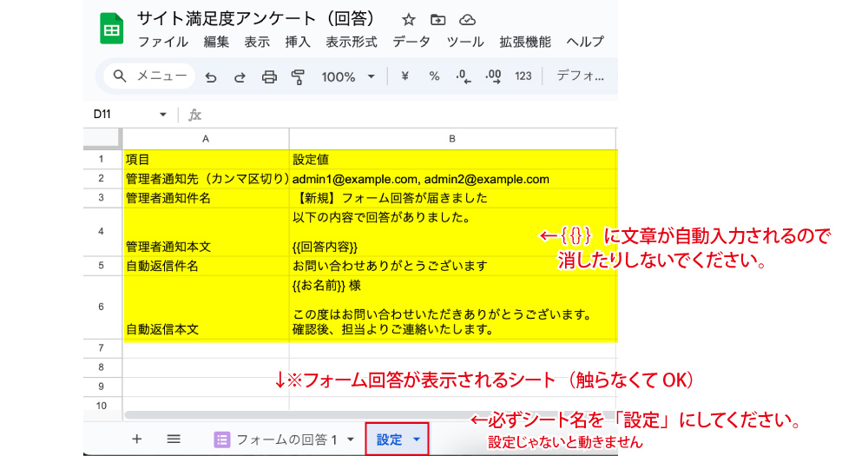Screen dimensions: 868x456
Task: Open the all sheets list icon
Action: tap(174, 439)
